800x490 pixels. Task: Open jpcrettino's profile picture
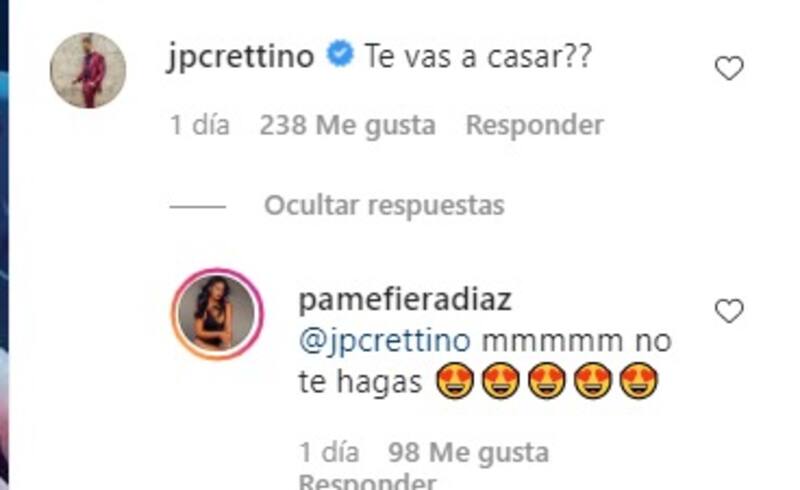tap(88, 70)
